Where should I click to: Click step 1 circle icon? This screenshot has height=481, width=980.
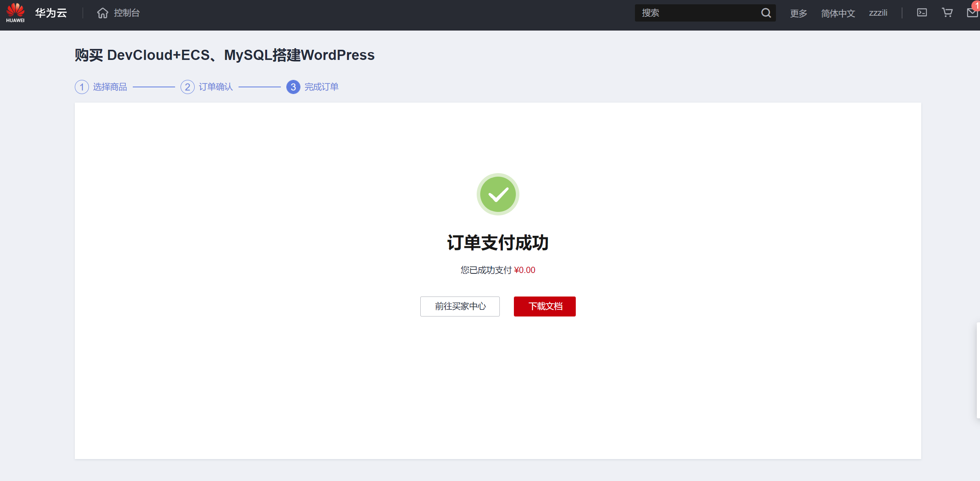pyautogui.click(x=81, y=87)
